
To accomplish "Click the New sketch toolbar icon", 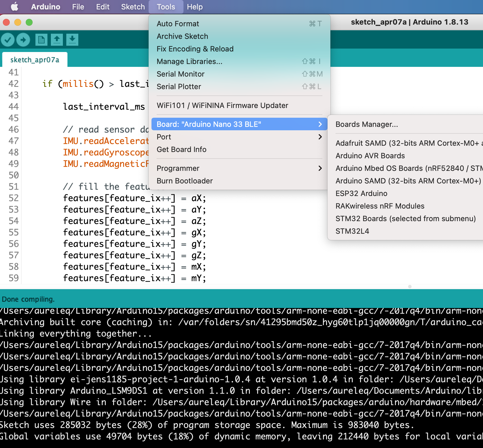I will coord(41,39).
